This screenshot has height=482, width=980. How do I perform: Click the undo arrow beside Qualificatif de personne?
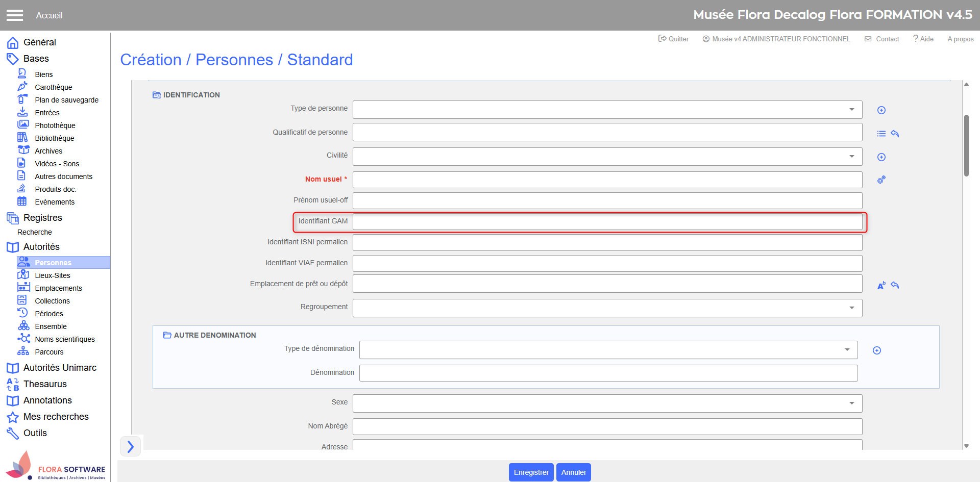pyautogui.click(x=895, y=134)
